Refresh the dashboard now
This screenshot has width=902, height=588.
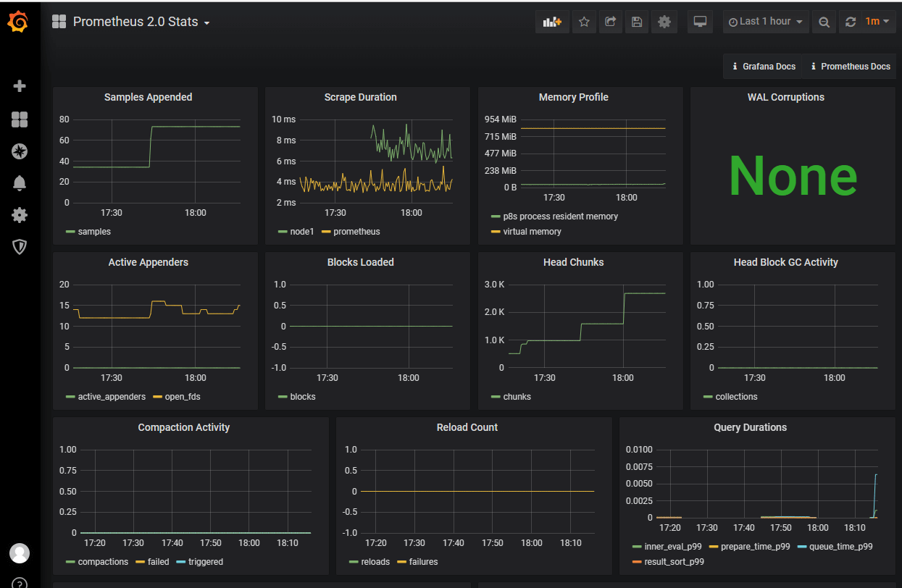(851, 22)
